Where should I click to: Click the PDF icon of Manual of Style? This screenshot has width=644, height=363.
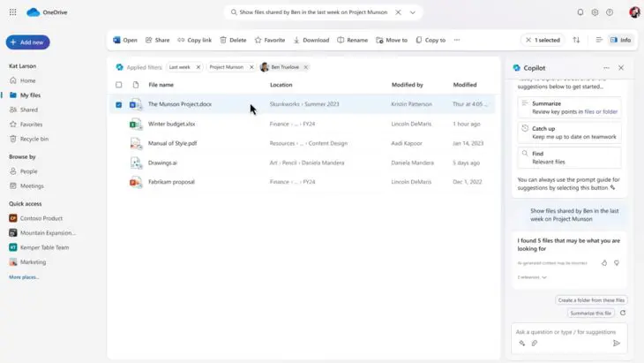tap(136, 143)
